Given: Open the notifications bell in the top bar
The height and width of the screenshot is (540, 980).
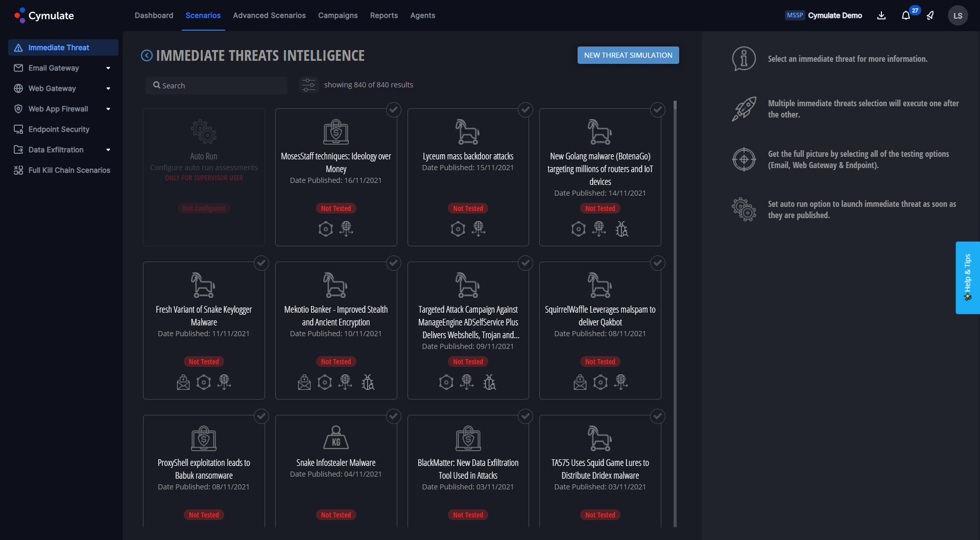Looking at the screenshot, I should tap(905, 15).
